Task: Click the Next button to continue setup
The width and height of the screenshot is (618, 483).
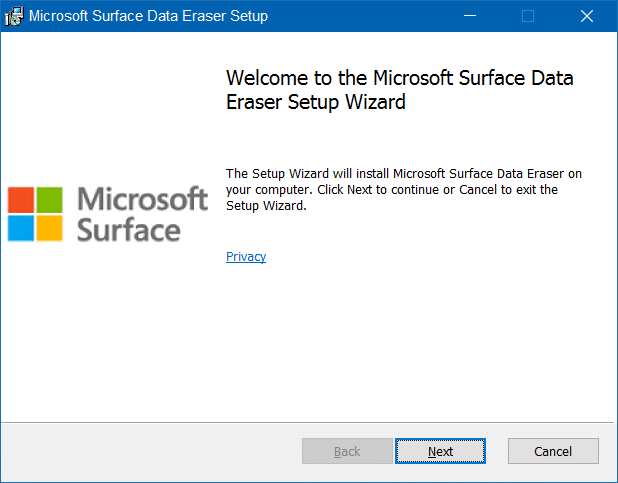Action: tap(440, 451)
